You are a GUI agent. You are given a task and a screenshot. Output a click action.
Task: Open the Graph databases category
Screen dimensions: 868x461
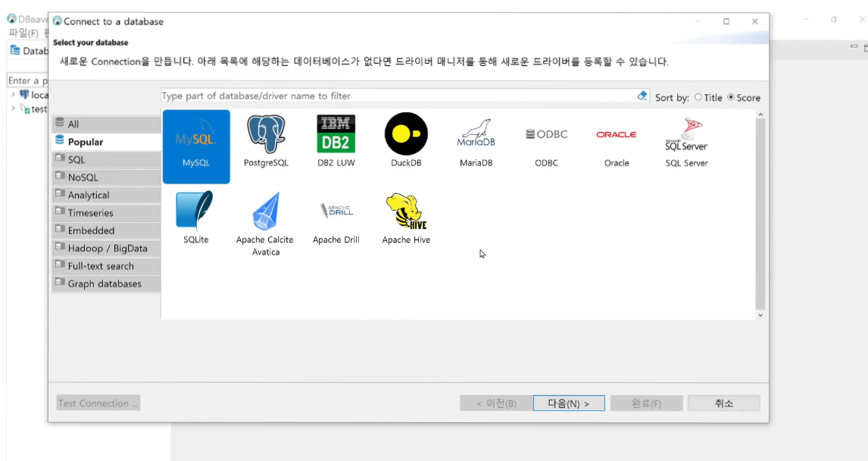[106, 284]
